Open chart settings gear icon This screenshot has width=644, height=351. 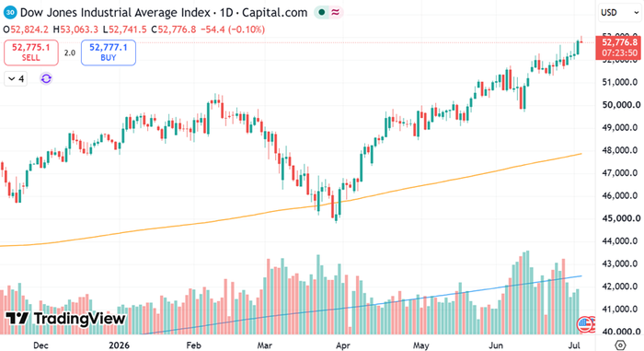[x=620, y=345]
